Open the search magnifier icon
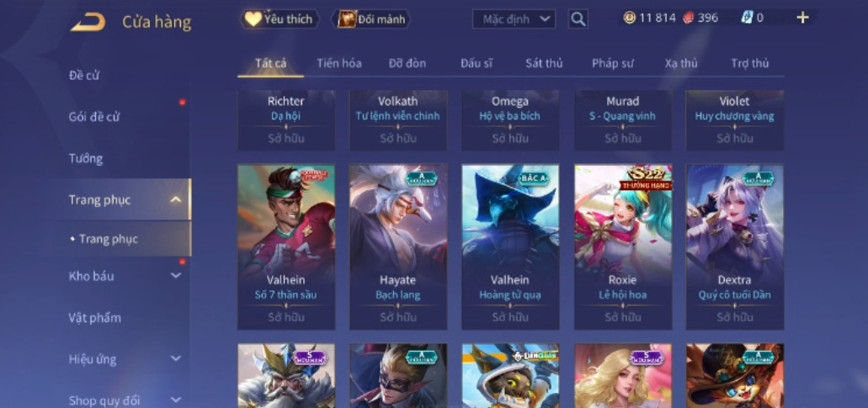 tap(578, 19)
